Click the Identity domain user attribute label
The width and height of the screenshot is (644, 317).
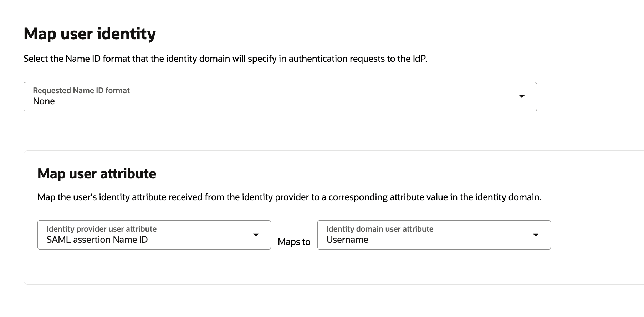[380, 229]
